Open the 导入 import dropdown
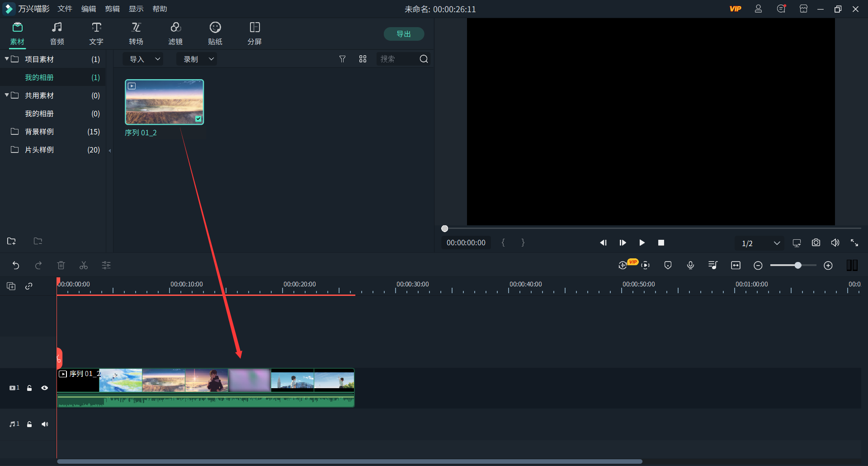This screenshot has height=466, width=868. [x=144, y=59]
